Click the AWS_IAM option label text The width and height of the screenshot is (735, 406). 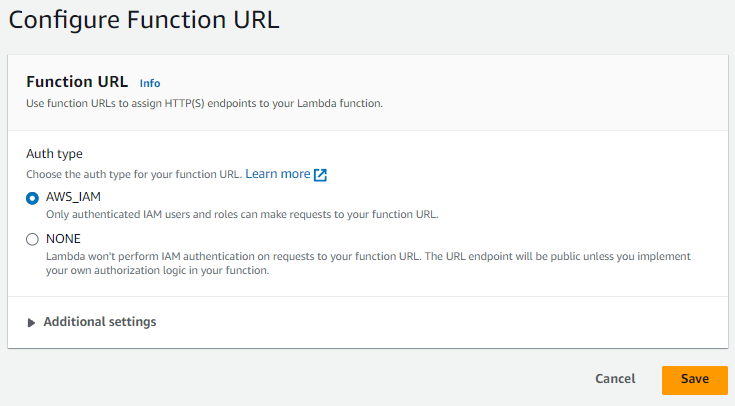(x=73, y=197)
